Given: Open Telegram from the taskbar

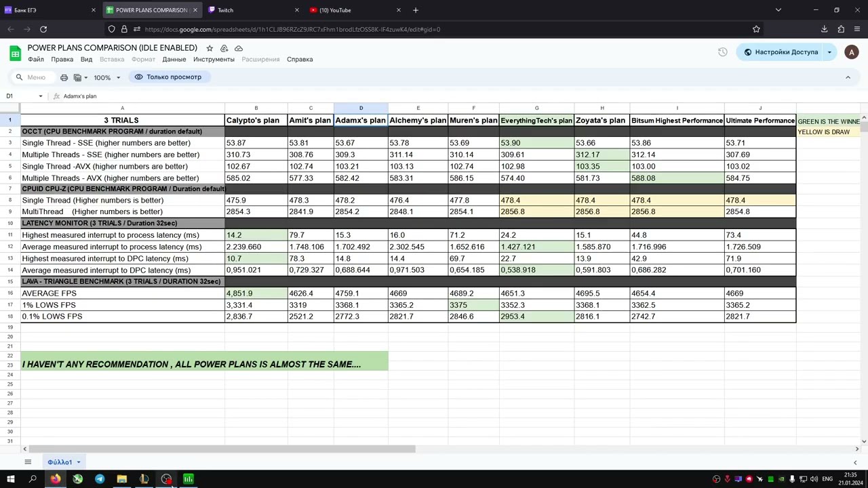Looking at the screenshot, I should (100, 479).
